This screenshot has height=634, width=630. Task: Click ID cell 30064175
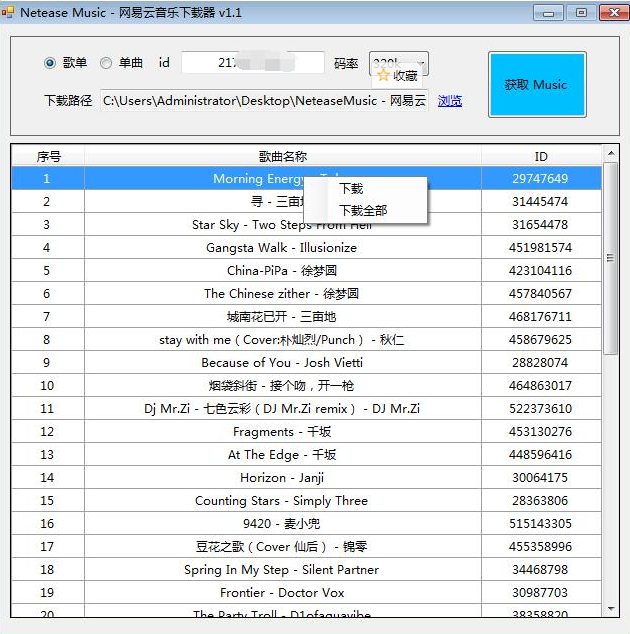541,478
